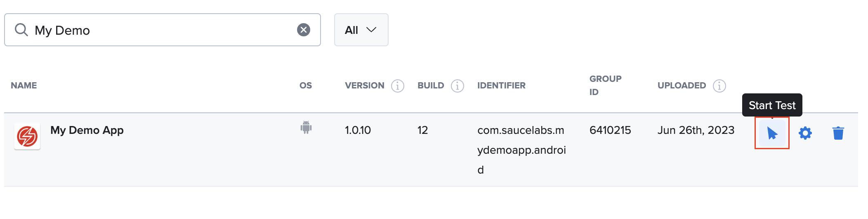Click the BUILD column header
This screenshot has height=219, width=868.
pos(430,86)
